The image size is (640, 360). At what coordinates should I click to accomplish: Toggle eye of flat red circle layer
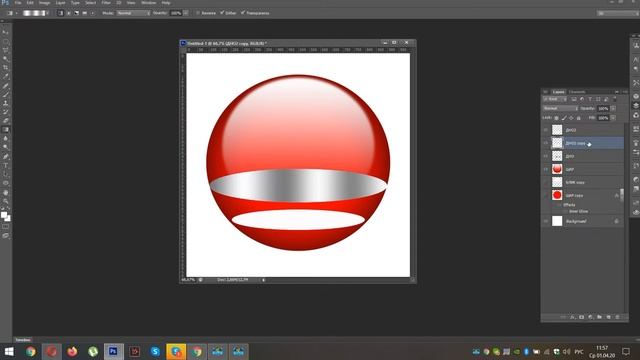[x=546, y=195]
